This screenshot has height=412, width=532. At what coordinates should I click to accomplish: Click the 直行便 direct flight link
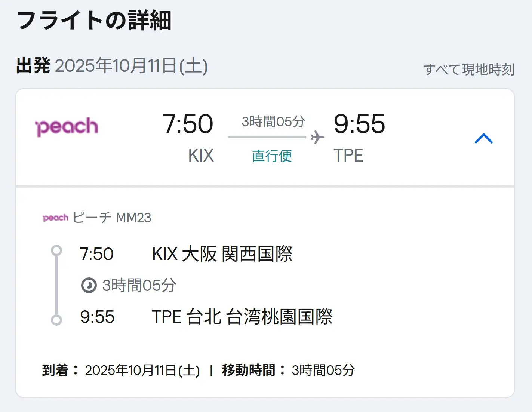point(272,156)
